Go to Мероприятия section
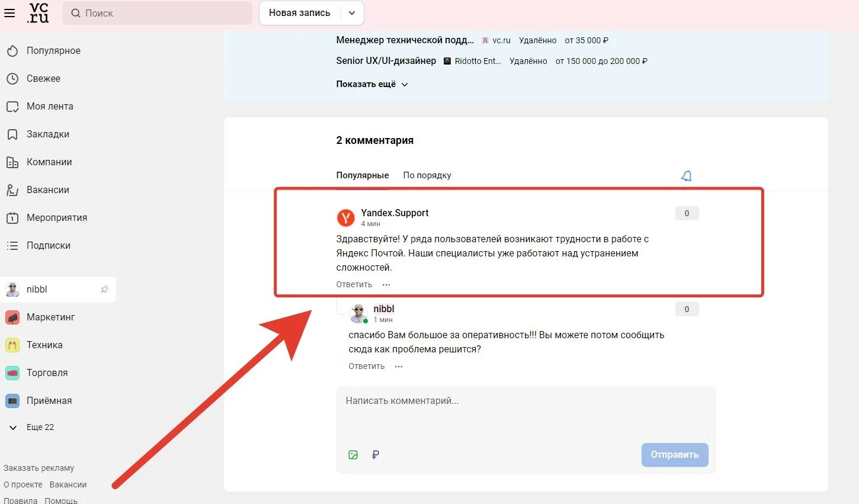This screenshot has height=504, width=859. coord(57,218)
